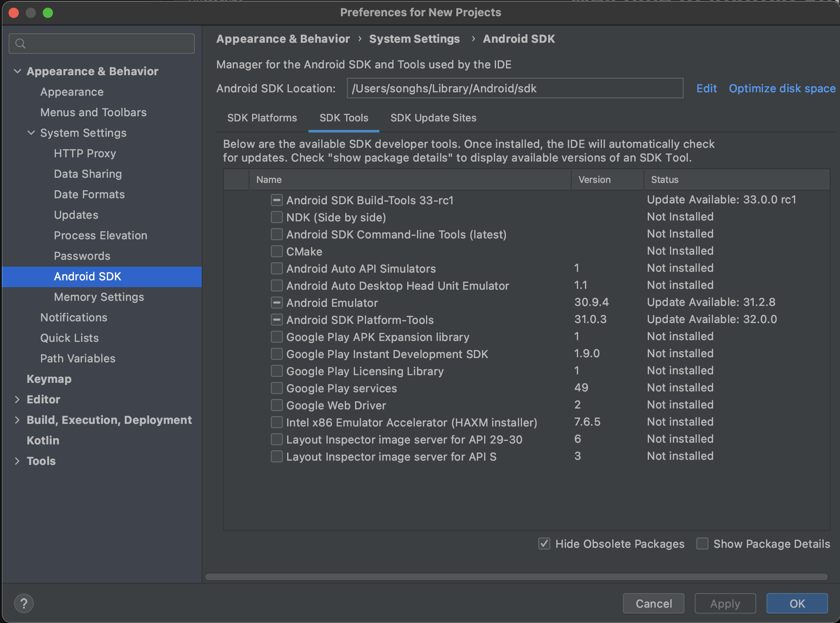Toggle the Android Emulator checkbox
The width and height of the screenshot is (840, 623).
click(277, 303)
